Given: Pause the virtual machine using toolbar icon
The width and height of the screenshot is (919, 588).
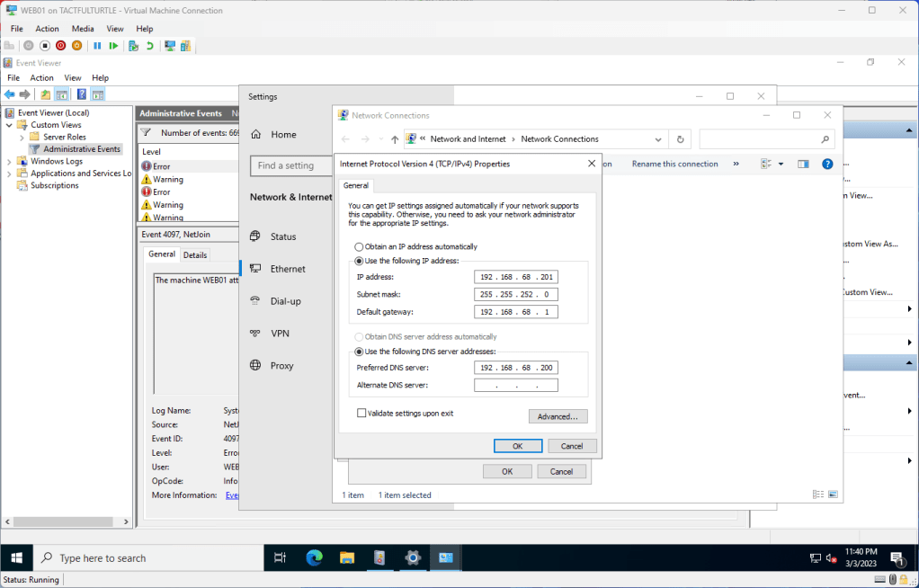Looking at the screenshot, I should pos(97,46).
